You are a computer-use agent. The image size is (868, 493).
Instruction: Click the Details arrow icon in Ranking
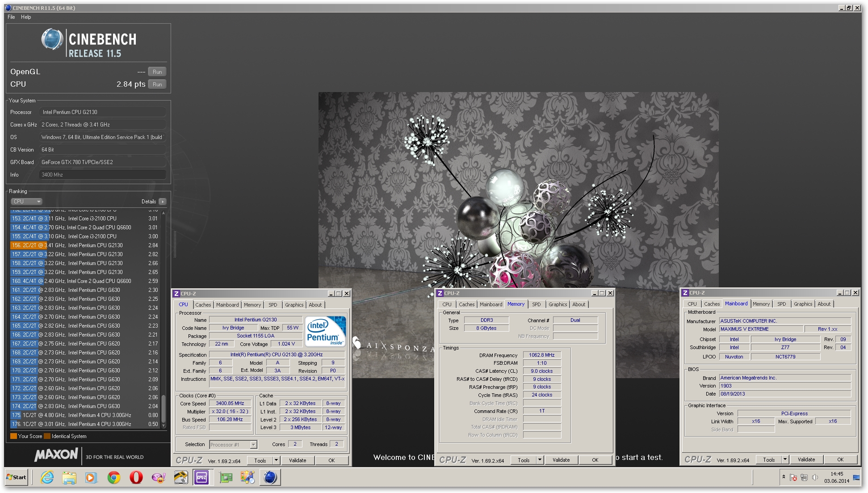[x=162, y=202]
